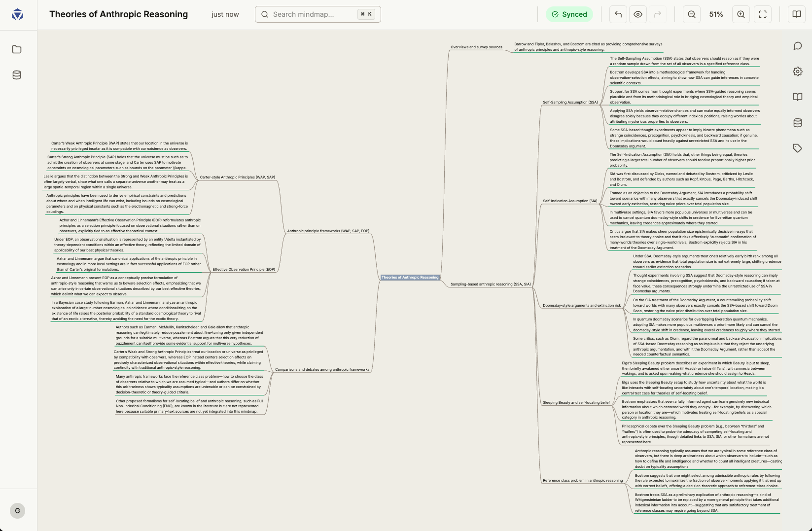Image resolution: width=812 pixels, height=531 pixels.
Task: Click leaf 'SIA was first discussed by Dieks'
Action: point(682,179)
